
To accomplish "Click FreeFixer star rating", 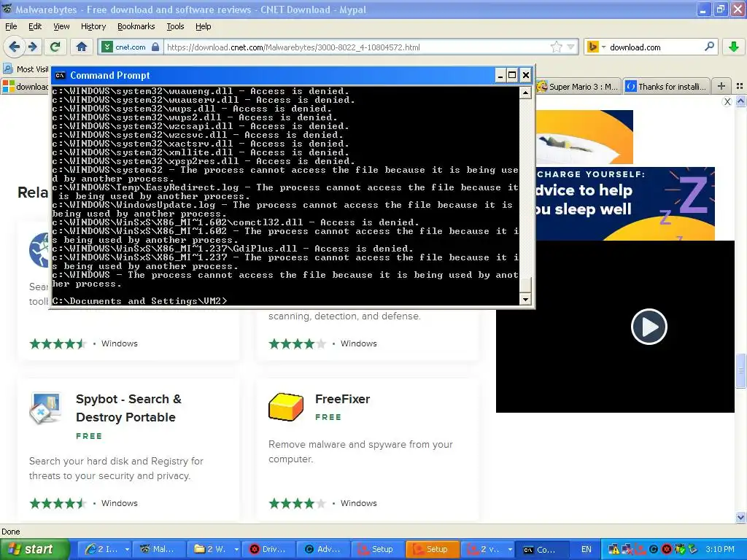I will click(x=298, y=503).
